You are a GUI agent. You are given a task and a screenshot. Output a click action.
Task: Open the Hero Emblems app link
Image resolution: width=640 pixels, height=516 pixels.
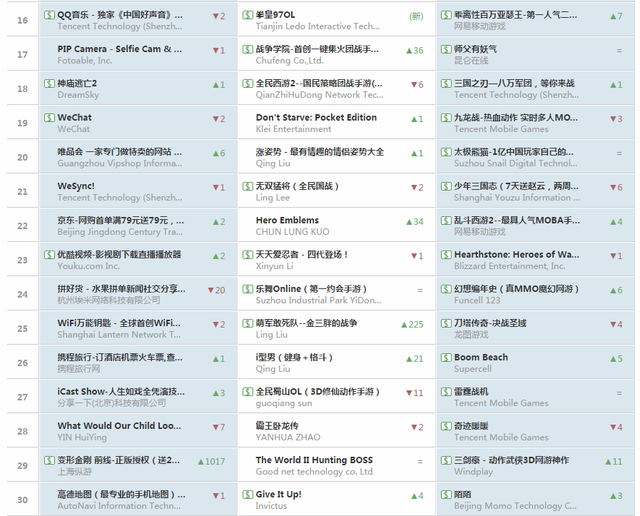pos(287,220)
